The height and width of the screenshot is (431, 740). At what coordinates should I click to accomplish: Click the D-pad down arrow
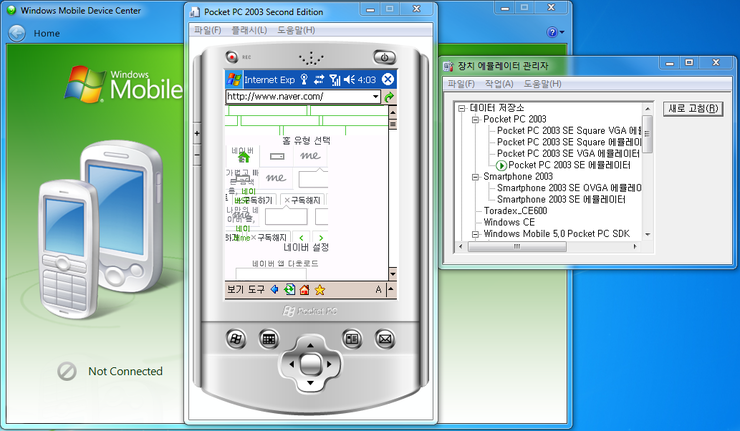310,382
